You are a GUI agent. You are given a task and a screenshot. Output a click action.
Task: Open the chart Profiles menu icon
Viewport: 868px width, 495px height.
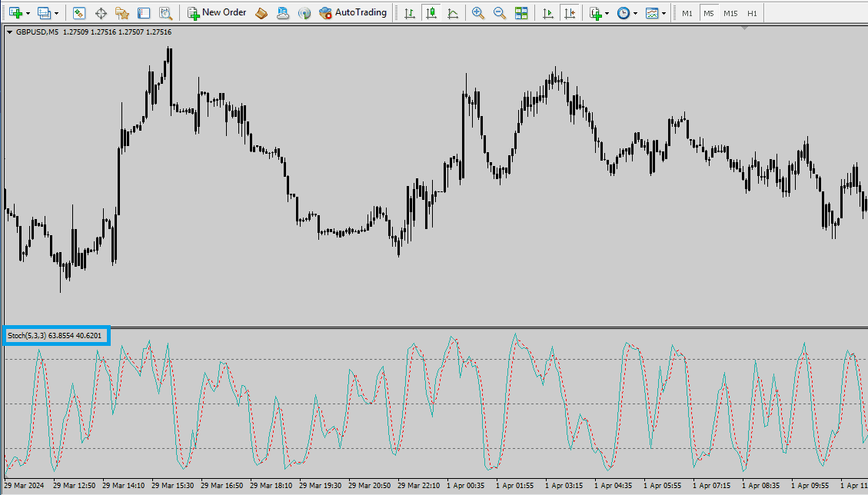(x=44, y=13)
